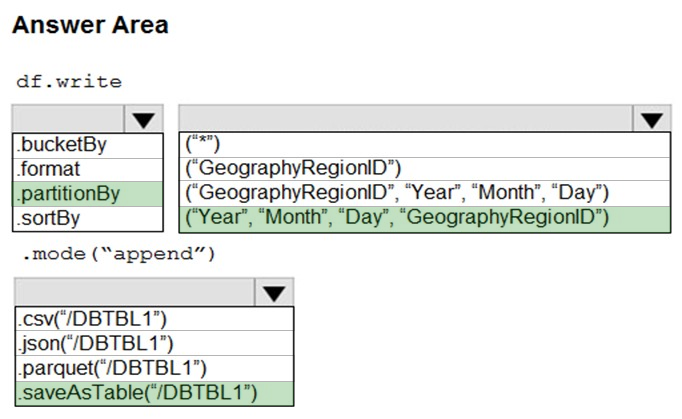Select the highlighted .partitionBy option

pyautogui.click(x=88, y=194)
